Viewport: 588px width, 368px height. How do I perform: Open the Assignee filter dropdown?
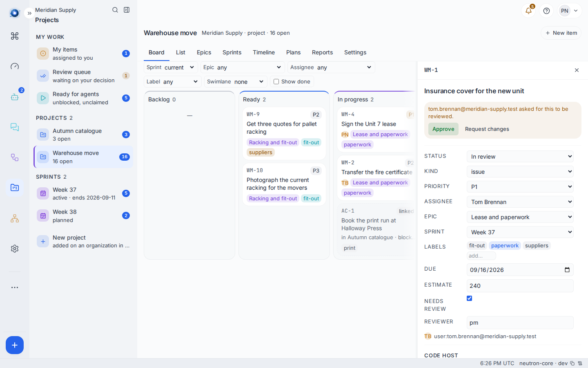click(331, 67)
